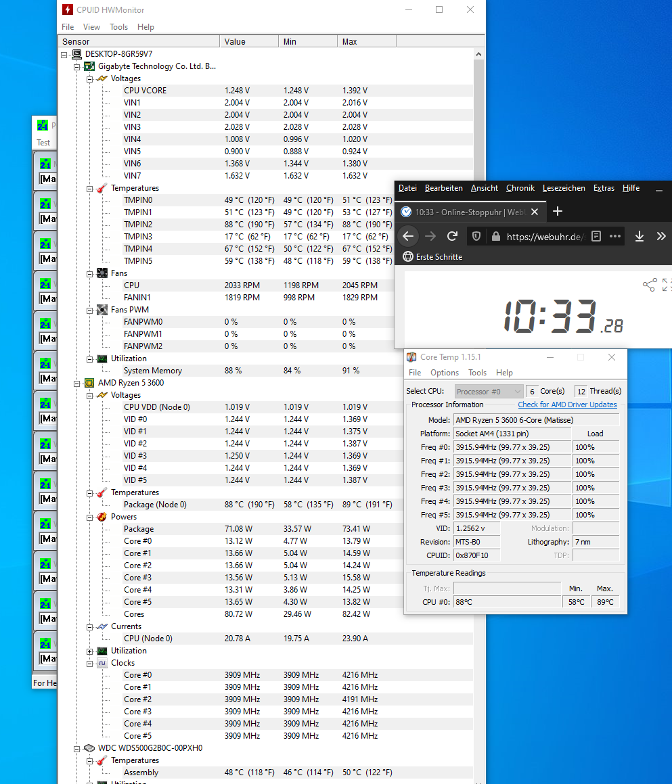Collapse the Powers group

click(x=89, y=517)
